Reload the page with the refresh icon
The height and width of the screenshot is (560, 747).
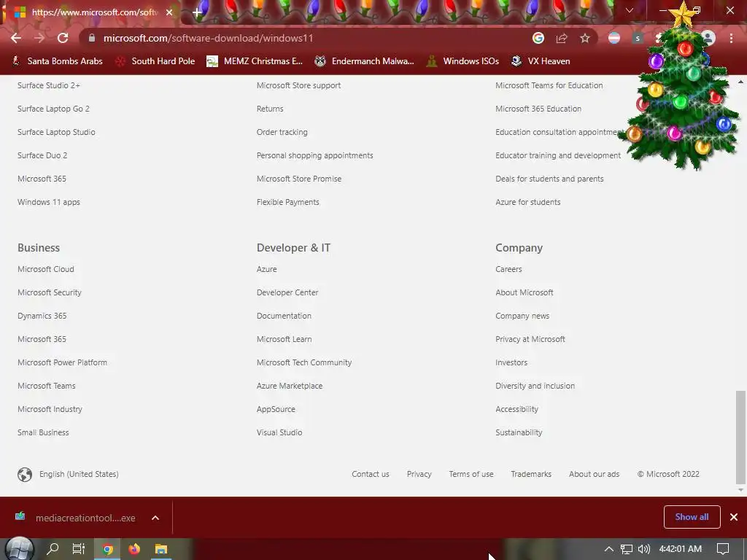tap(63, 38)
